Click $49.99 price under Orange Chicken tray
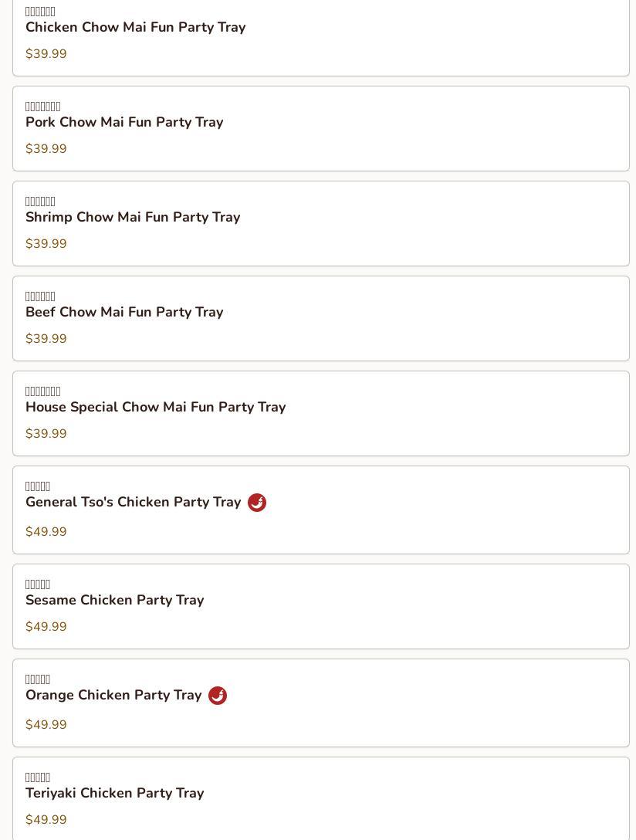Viewport: 636px width, 840px height. [46, 724]
